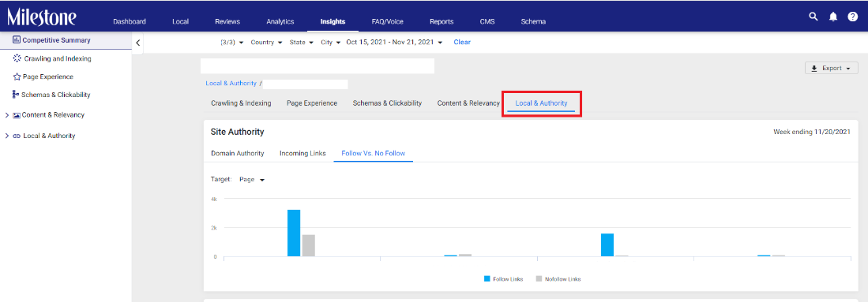The width and height of the screenshot is (868, 302).
Task: Open Page Experience in sidebar
Action: [47, 77]
